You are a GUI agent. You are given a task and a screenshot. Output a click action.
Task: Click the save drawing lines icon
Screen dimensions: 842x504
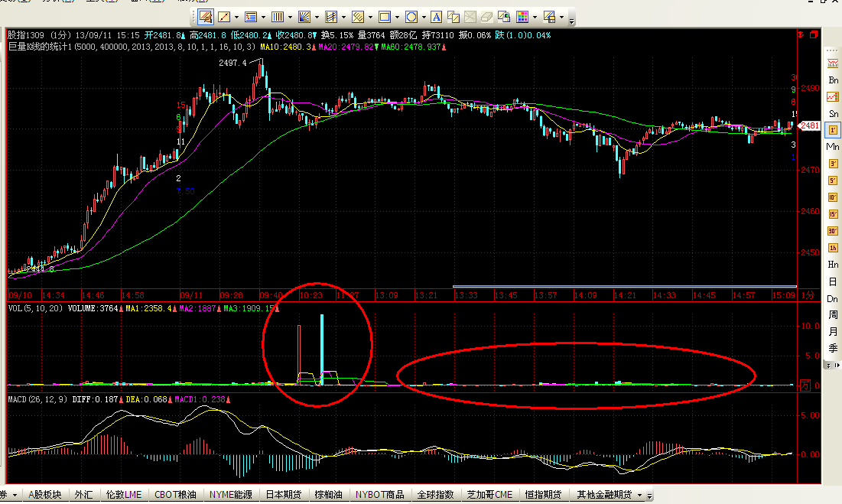click(549, 17)
